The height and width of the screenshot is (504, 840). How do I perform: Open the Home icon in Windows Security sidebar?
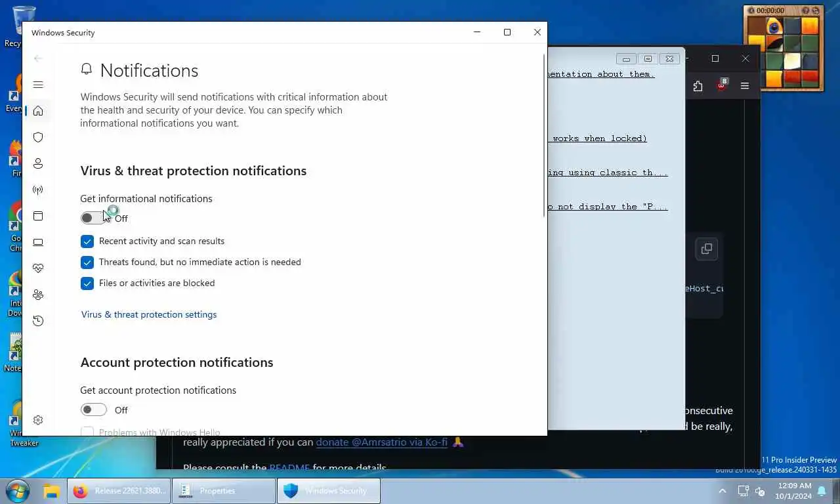click(38, 111)
